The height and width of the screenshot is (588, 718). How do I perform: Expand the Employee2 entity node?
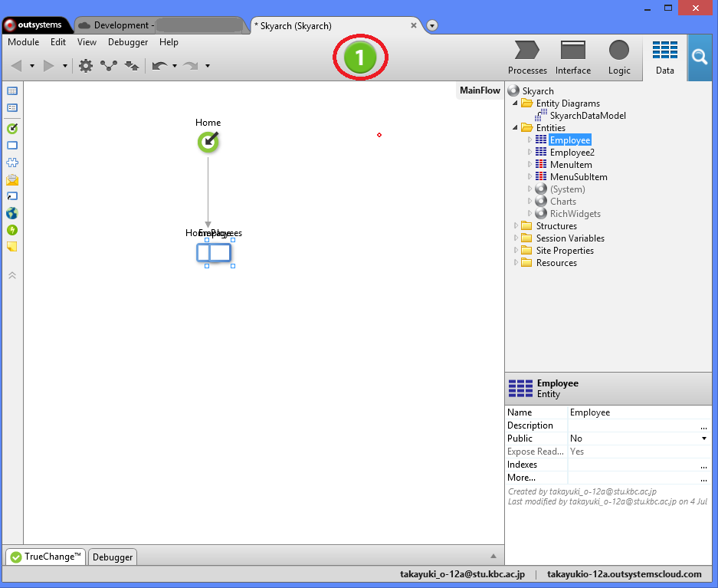529,152
